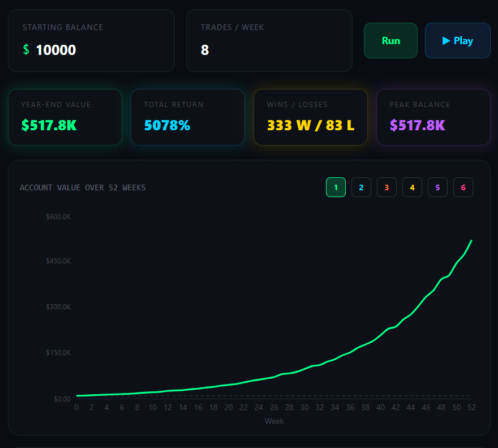Click the "WINS / LOSSES" card label
This screenshot has width=498, height=448.
(x=297, y=105)
